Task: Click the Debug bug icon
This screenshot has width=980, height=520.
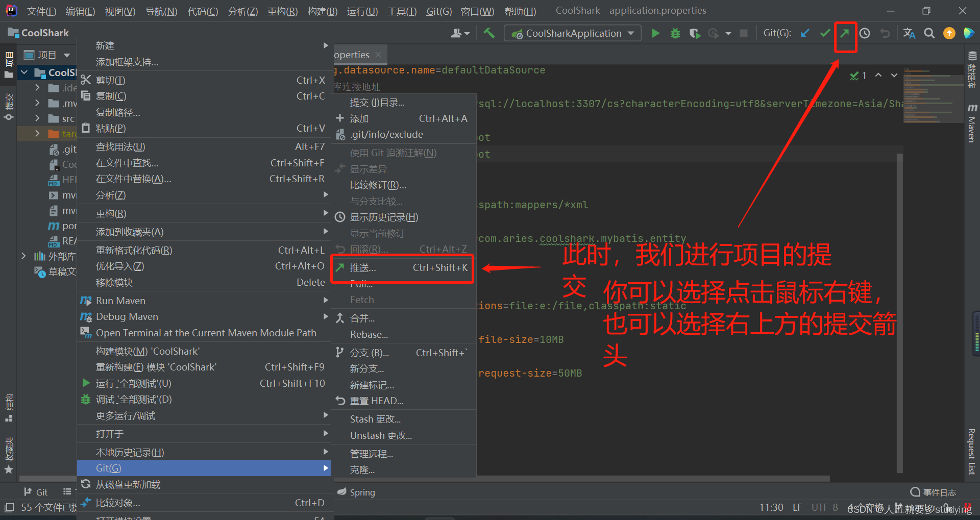Action: [675, 33]
